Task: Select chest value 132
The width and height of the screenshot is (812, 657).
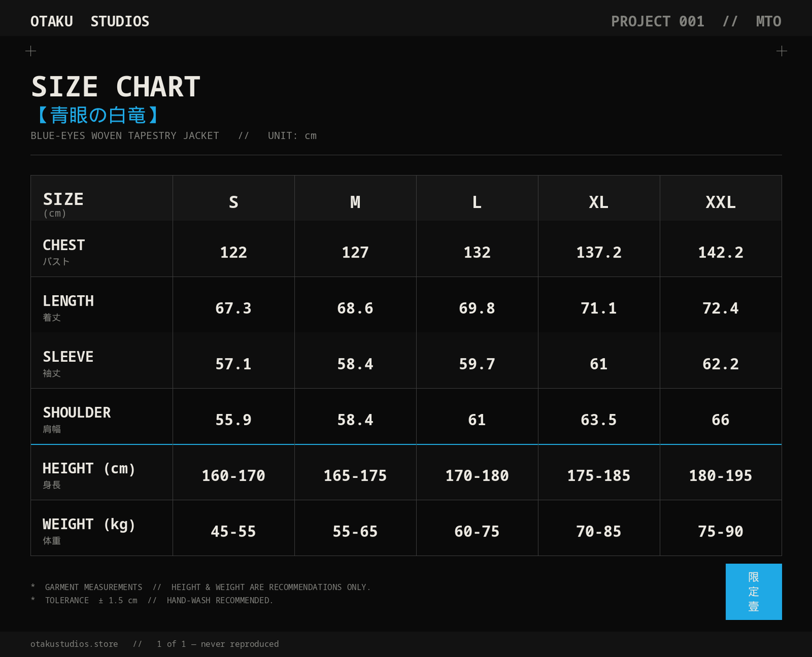Action: tap(477, 252)
